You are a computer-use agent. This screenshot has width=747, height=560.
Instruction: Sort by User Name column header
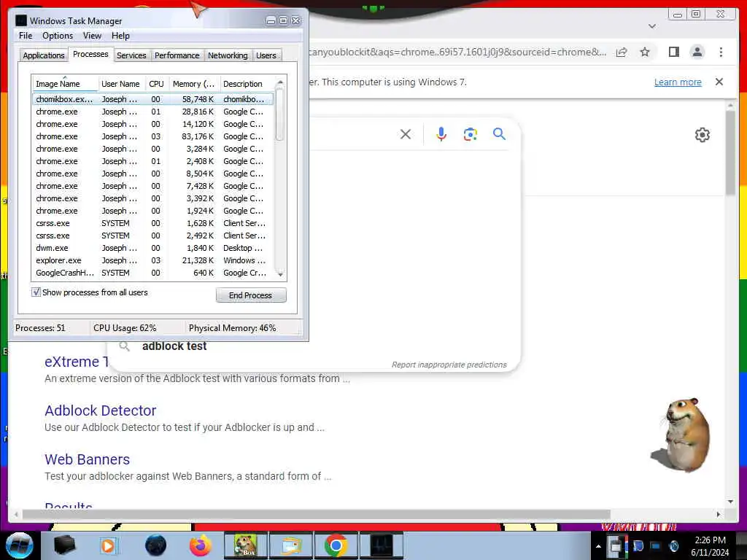pyautogui.click(x=121, y=84)
